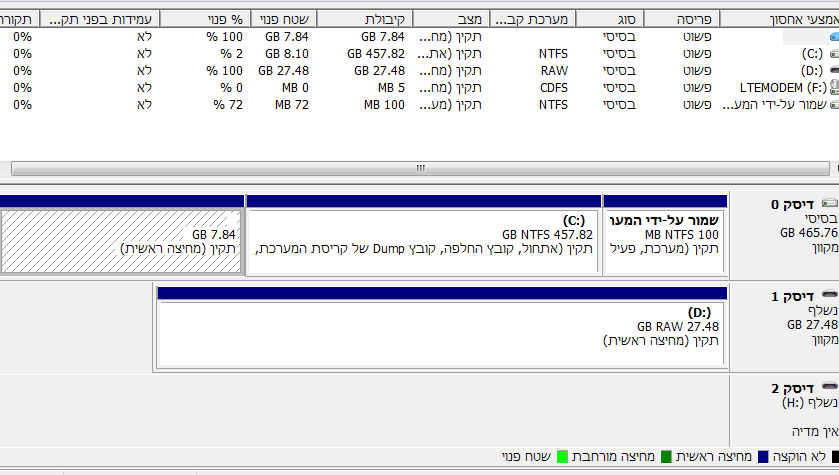Click the MB 0 free space cell
Viewport: 839px width, 475px height.
[295, 88]
